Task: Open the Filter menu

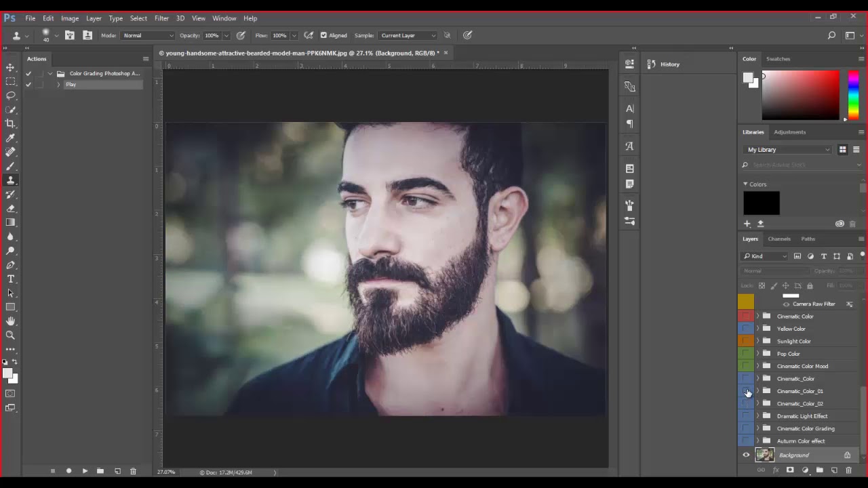Action: point(161,18)
